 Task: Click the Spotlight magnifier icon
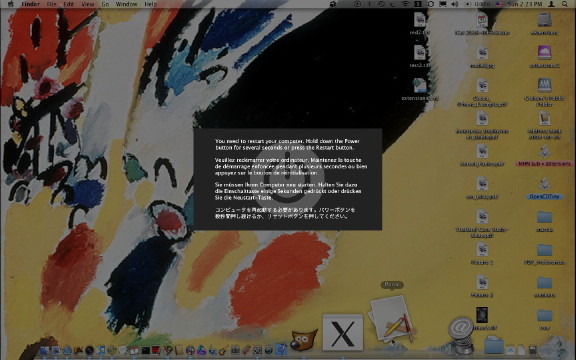(565, 4)
